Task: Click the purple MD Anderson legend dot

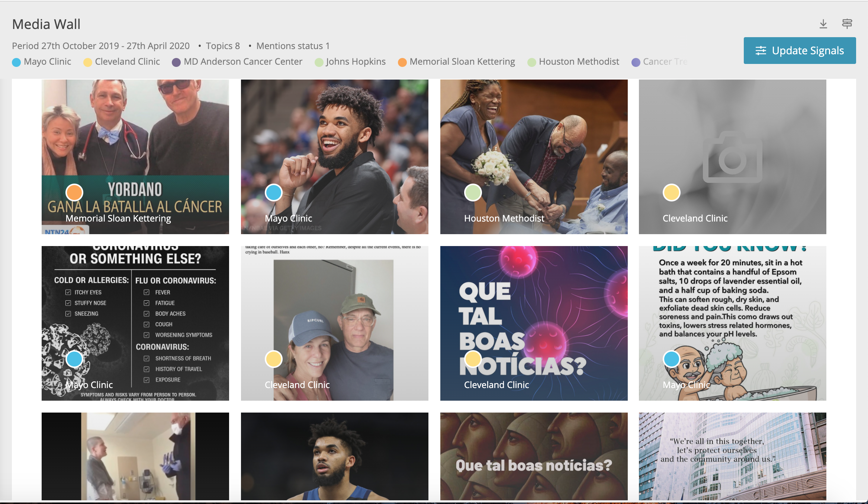Action: 176,62
